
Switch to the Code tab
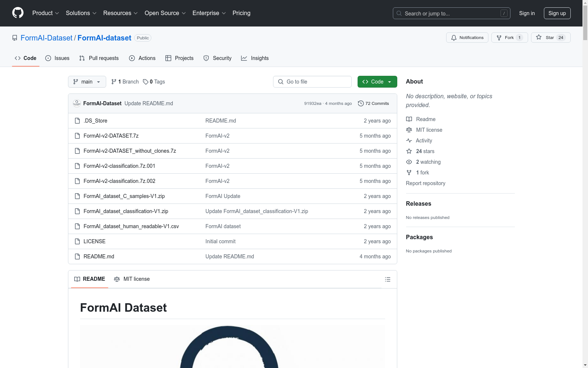click(25, 58)
